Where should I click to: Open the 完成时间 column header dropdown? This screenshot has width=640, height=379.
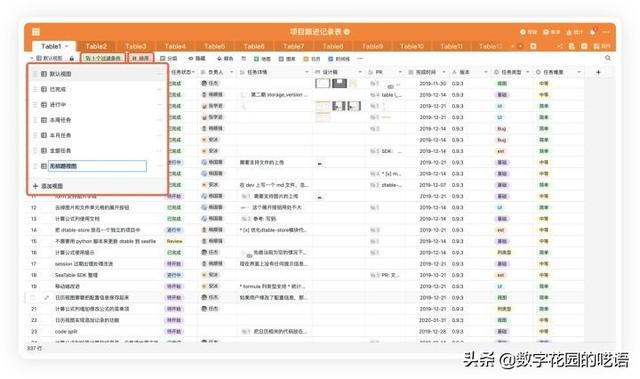tap(444, 72)
